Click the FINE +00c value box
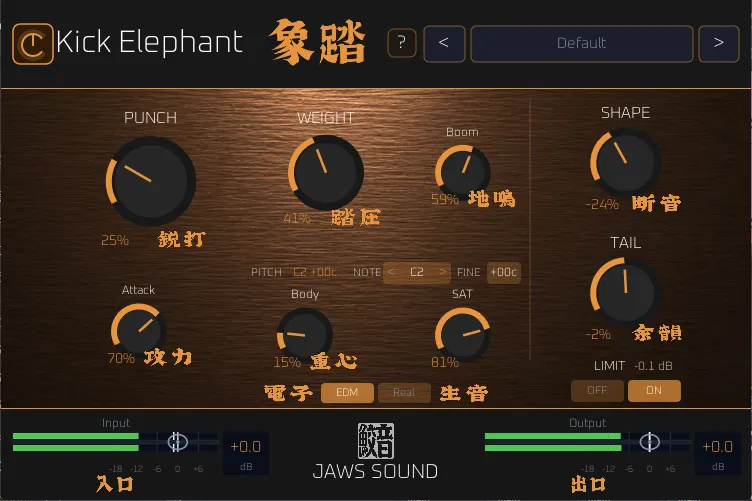The width and height of the screenshot is (752, 501). 504,272
